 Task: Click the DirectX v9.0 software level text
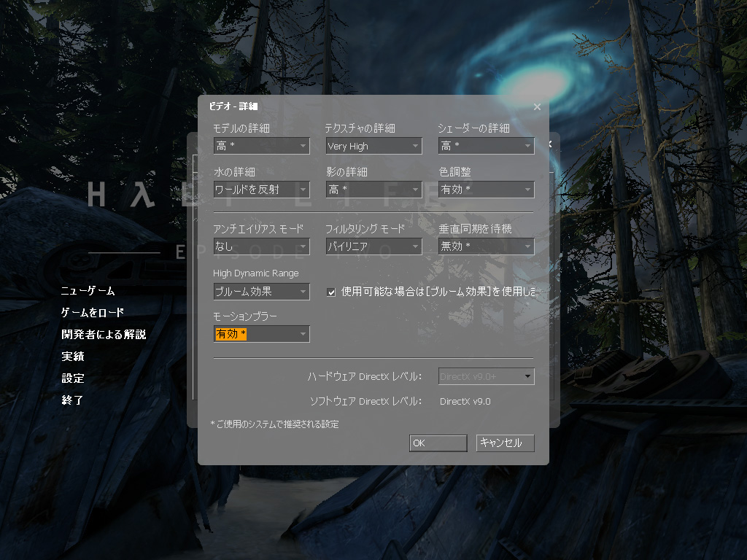coord(465,402)
